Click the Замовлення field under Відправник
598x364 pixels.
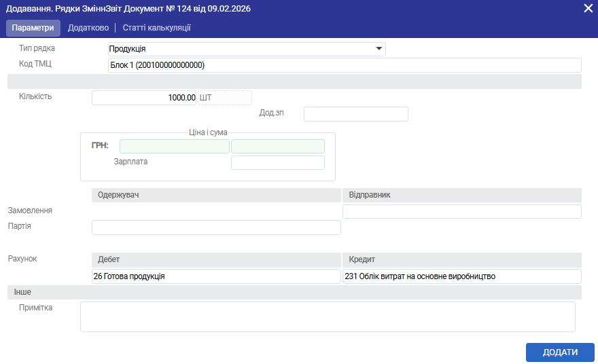tap(461, 212)
